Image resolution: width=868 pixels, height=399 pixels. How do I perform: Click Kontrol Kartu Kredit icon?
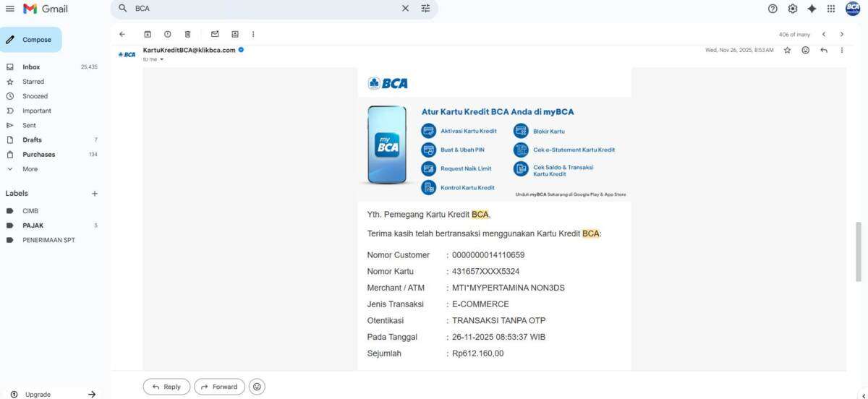tap(429, 187)
